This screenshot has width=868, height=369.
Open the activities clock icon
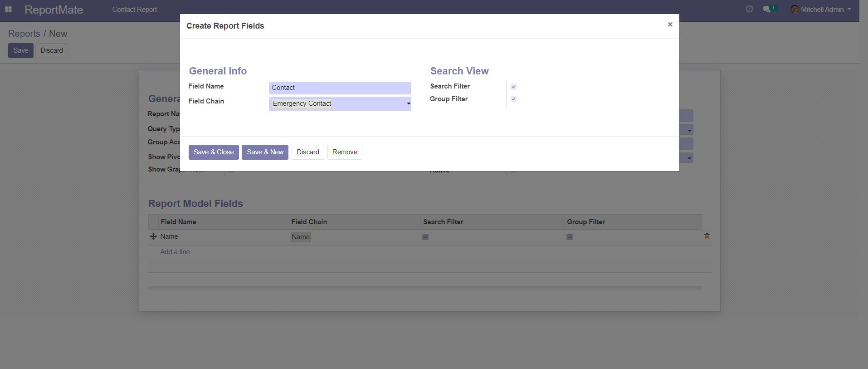(749, 9)
